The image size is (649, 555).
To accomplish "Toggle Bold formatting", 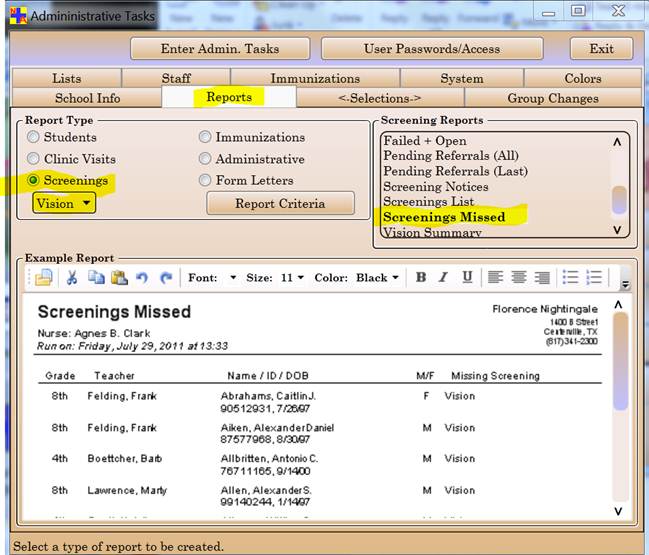I will point(421,277).
